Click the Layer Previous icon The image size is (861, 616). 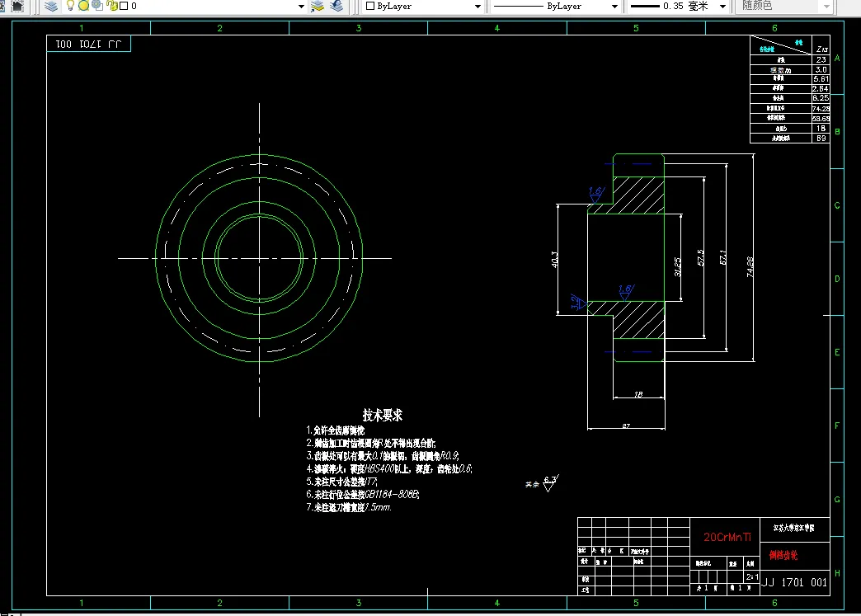coord(336,6)
